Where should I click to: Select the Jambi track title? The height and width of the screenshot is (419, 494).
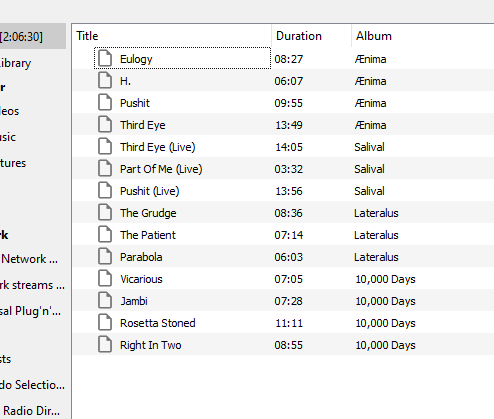click(x=134, y=301)
